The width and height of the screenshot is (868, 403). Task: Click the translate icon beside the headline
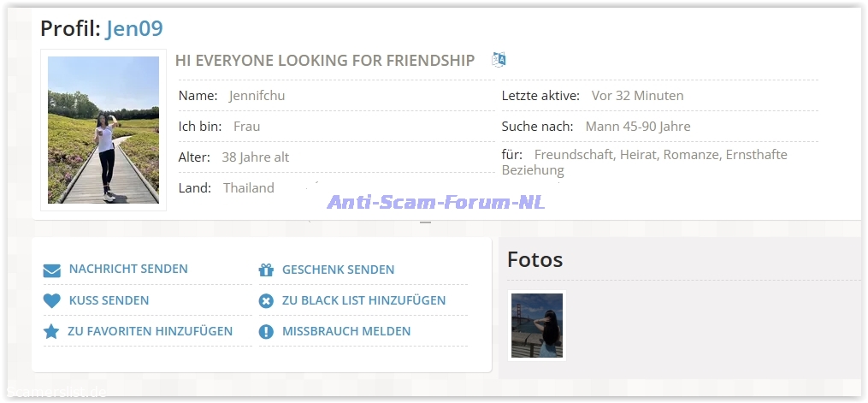point(499,59)
